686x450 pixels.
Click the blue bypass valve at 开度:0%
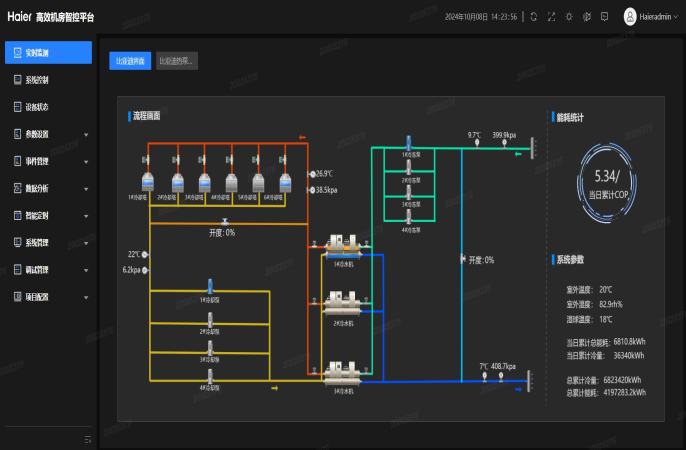(462, 259)
